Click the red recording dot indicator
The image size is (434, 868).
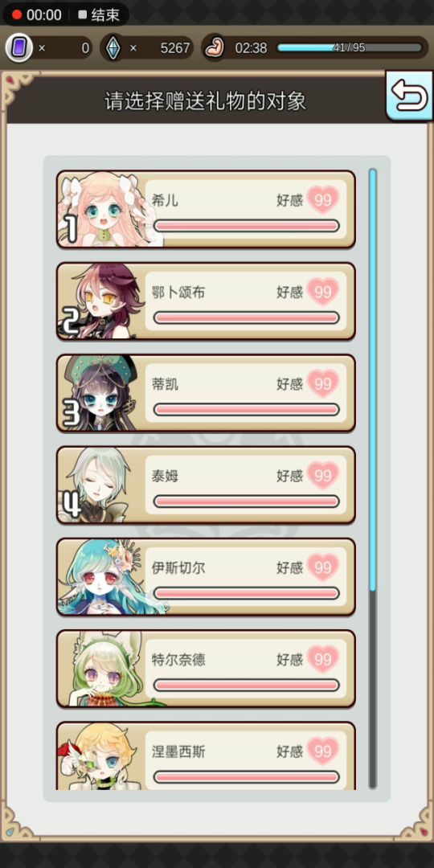[x=17, y=15]
